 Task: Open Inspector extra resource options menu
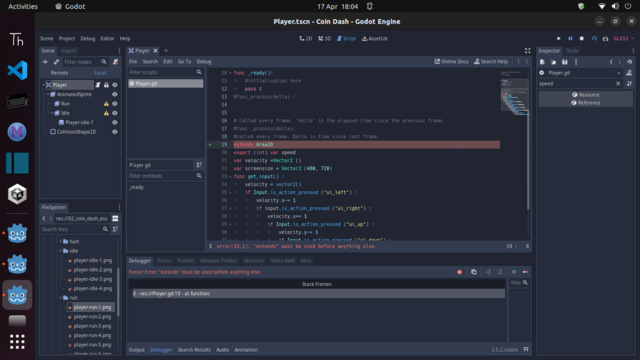click(576, 62)
